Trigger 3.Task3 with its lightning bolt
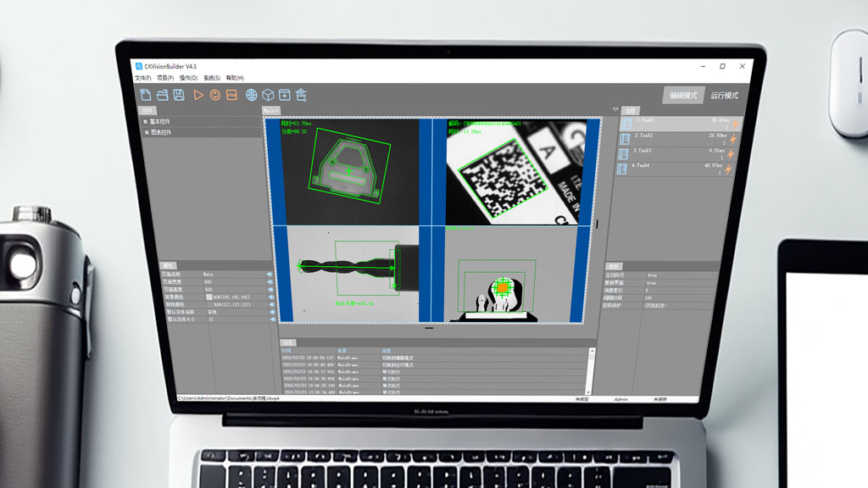Screen dimensions: 868x488 (x=731, y=154)
